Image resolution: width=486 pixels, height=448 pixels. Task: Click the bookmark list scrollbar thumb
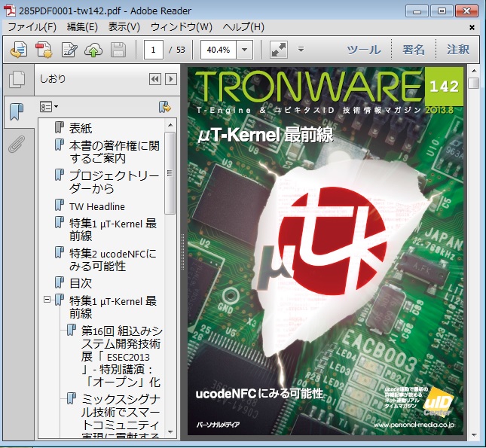[x=170, y=173]
